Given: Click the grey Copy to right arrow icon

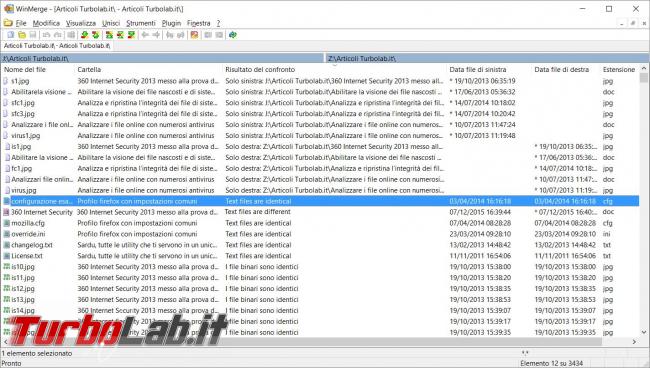Looking at the screenshot, I should point(156,35).
